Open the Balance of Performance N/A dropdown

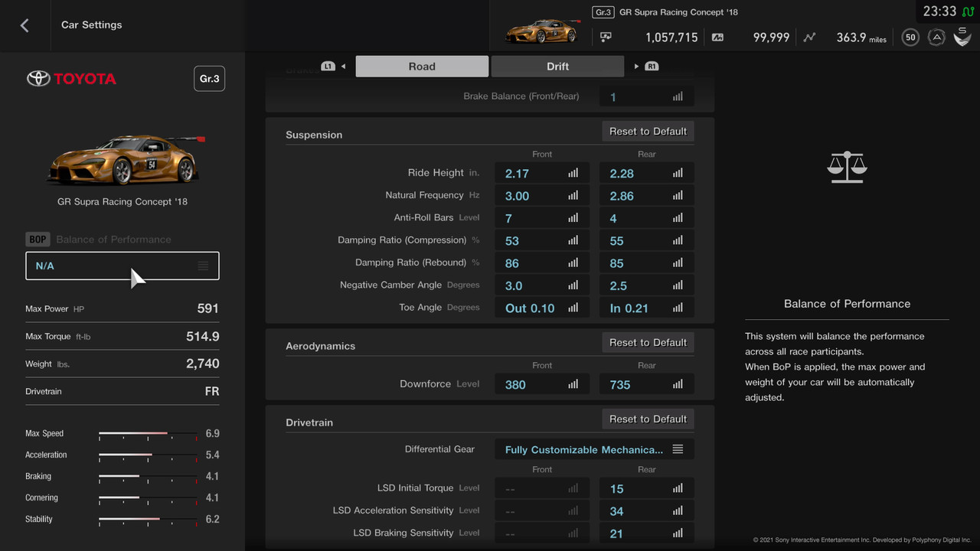tap(122, 266)
